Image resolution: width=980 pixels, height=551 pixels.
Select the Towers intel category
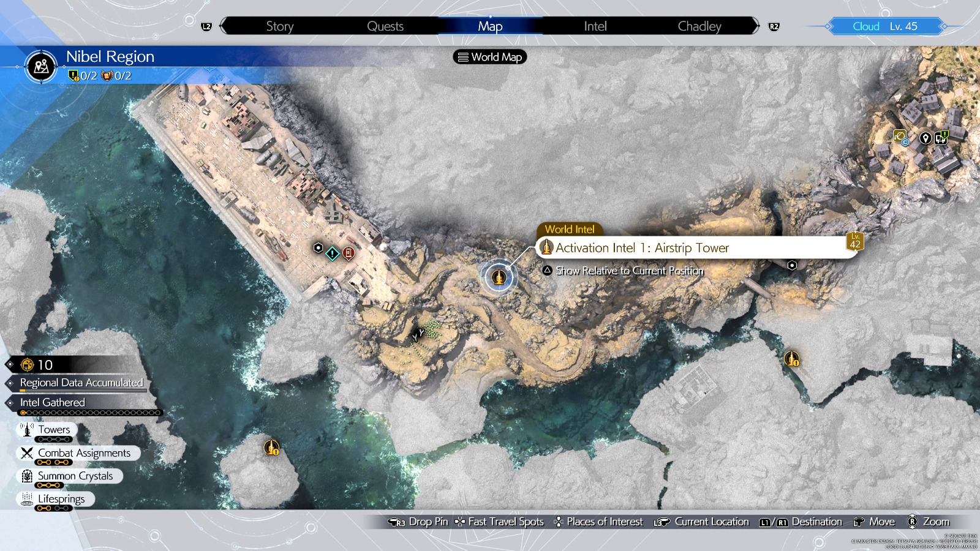coord(53,430)
